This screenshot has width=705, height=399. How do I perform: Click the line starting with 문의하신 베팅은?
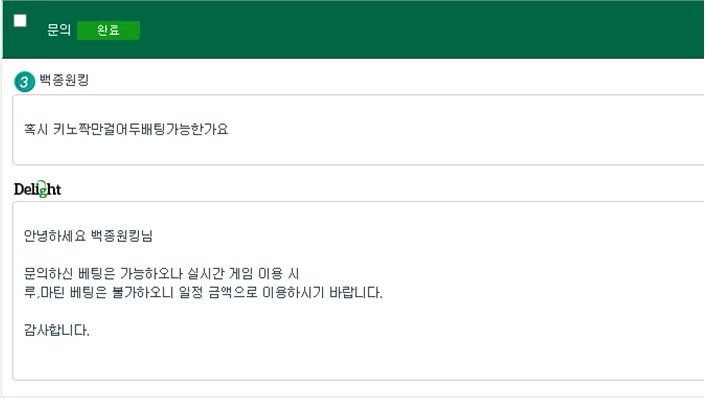(161, 273)
